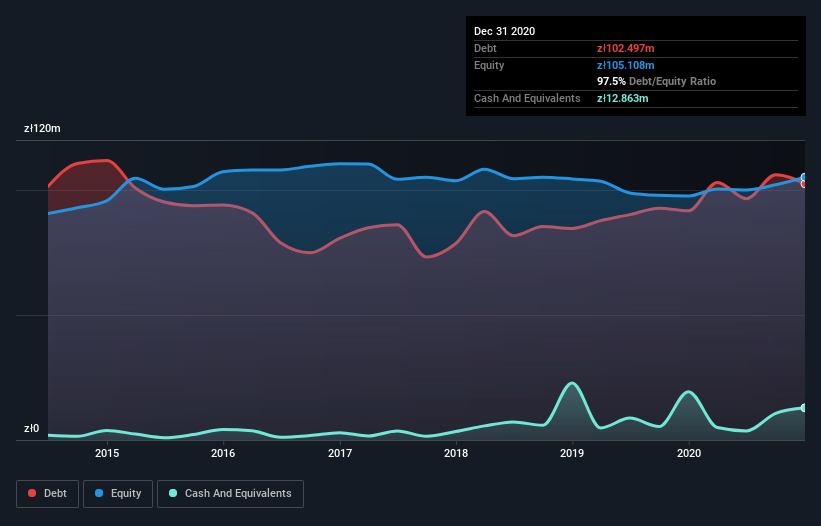Toggle the Equity legend button
The height and width of the screenshot is (526, 821).
(x=118, y=494)
